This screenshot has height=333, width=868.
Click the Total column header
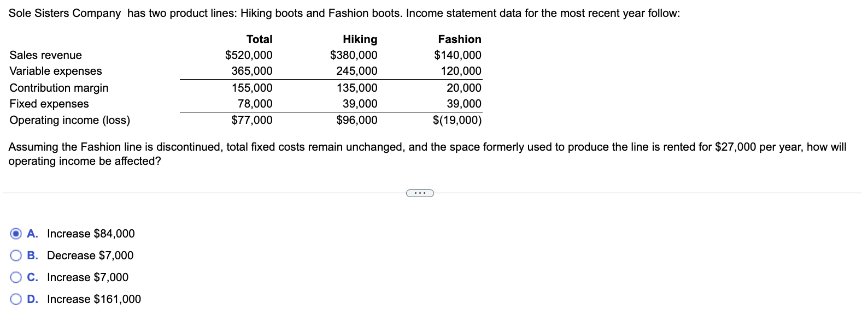(259, 39)
